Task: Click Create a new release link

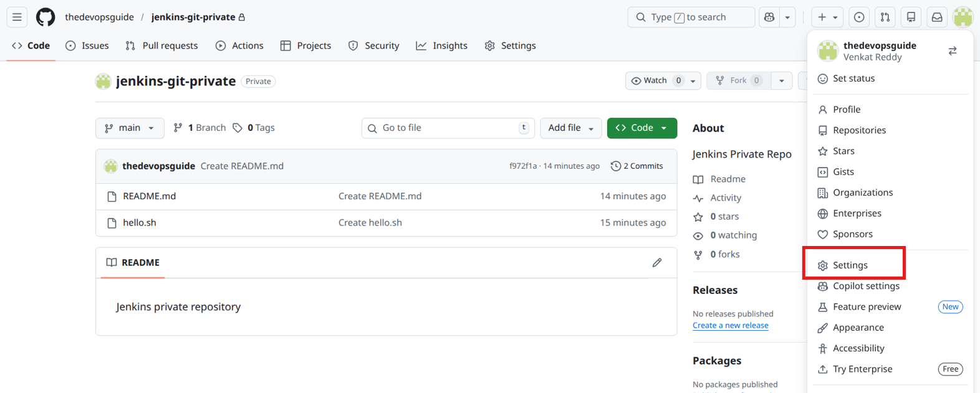Action: pos(731,325)
